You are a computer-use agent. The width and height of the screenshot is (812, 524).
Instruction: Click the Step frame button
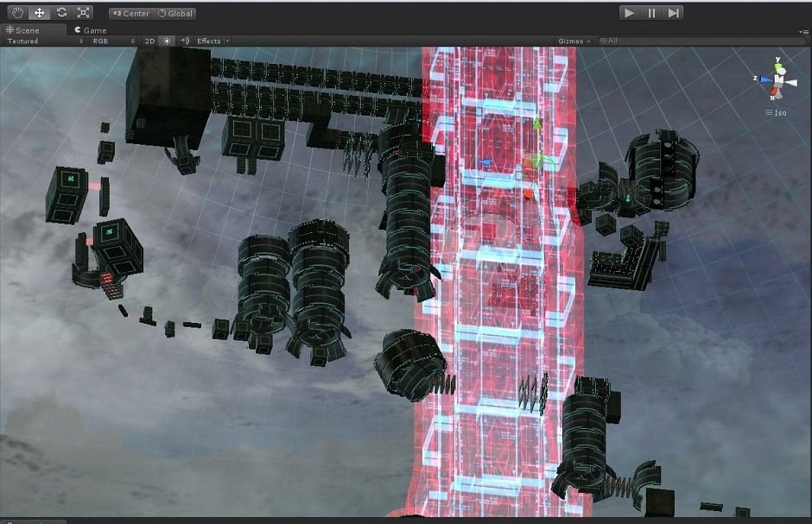click(674, 13)
